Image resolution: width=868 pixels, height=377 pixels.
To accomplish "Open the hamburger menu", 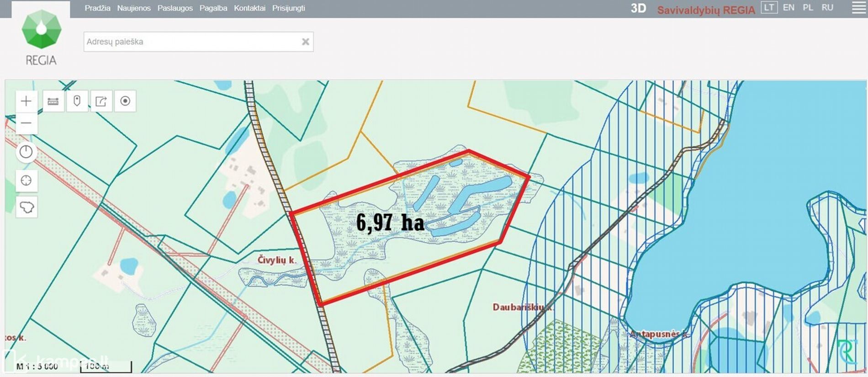I will coord(859,8).
